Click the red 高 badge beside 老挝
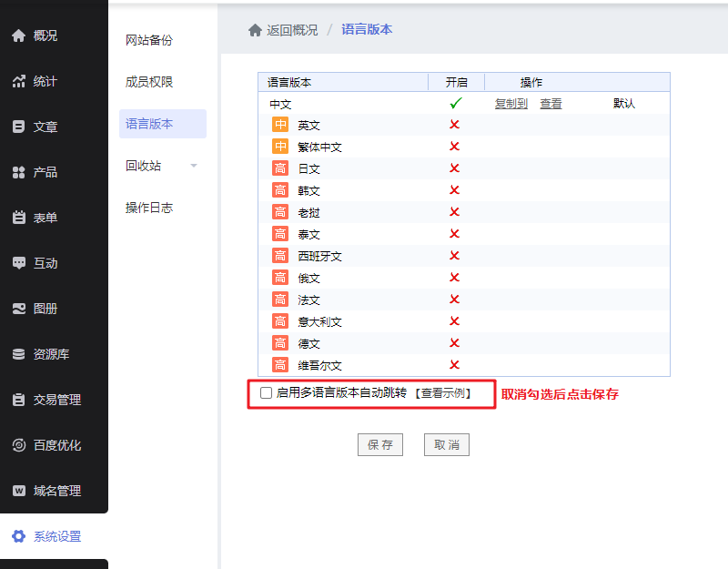The height and width of the screenshot is (569, 728). 280,212
